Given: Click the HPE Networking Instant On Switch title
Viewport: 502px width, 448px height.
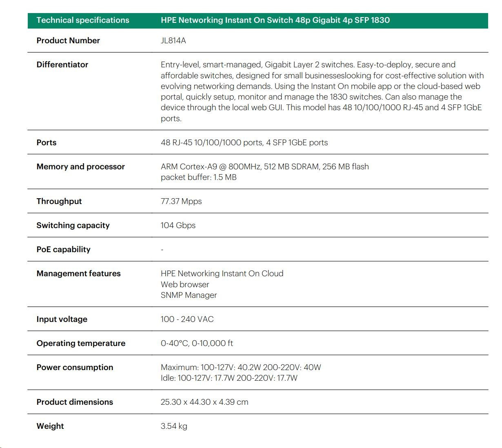Looking at the screenshot, I should pyautogui.click(x=275, y=20).
